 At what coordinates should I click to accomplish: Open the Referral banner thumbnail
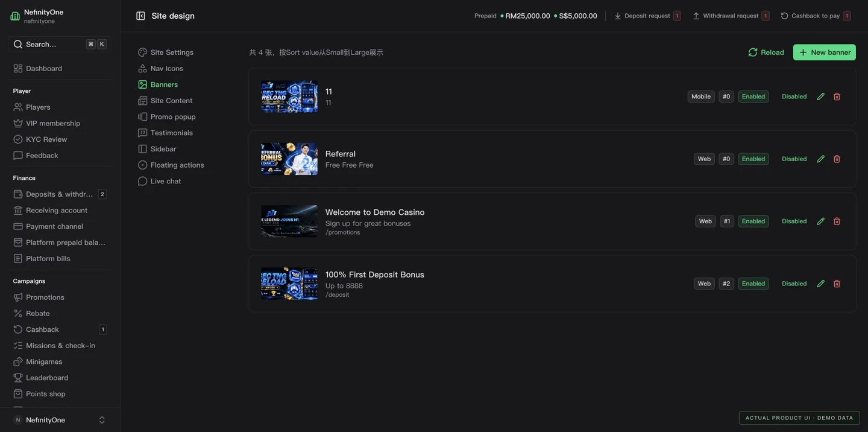click(289, 159)
